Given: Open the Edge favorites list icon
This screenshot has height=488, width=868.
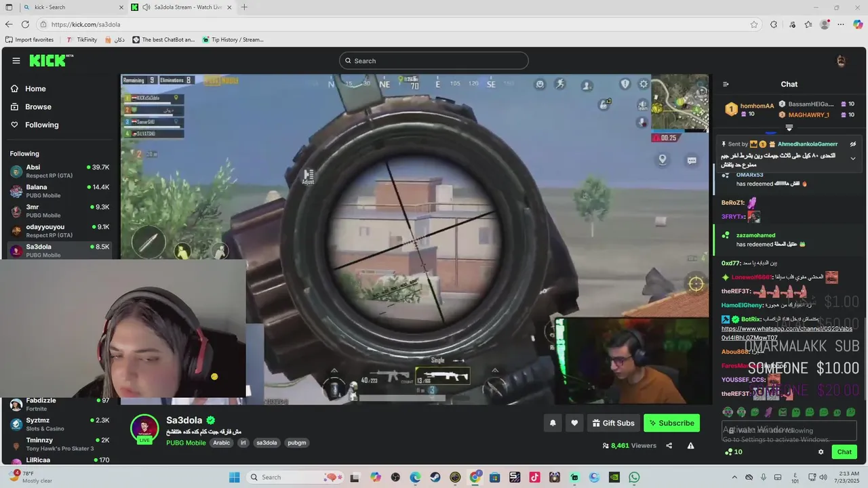Looking at the screenshot, I should pos(808,24).
